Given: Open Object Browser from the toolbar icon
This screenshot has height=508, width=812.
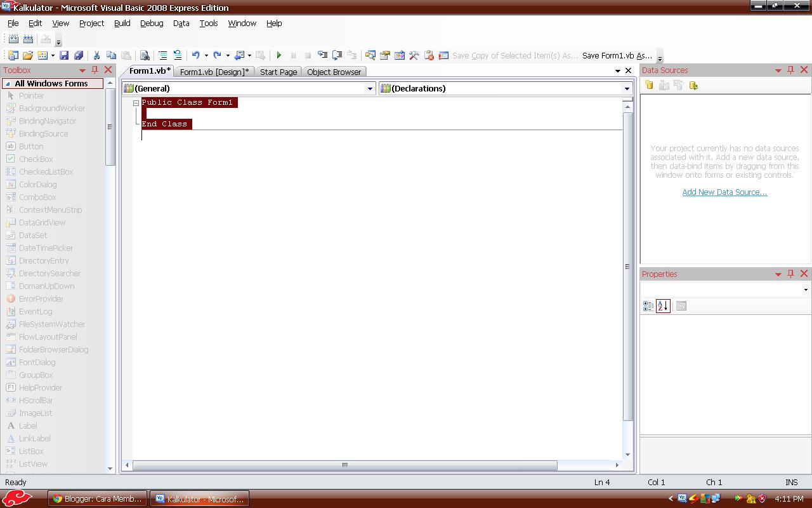Looking at the screenshot, I should click(x=400, y=55).
